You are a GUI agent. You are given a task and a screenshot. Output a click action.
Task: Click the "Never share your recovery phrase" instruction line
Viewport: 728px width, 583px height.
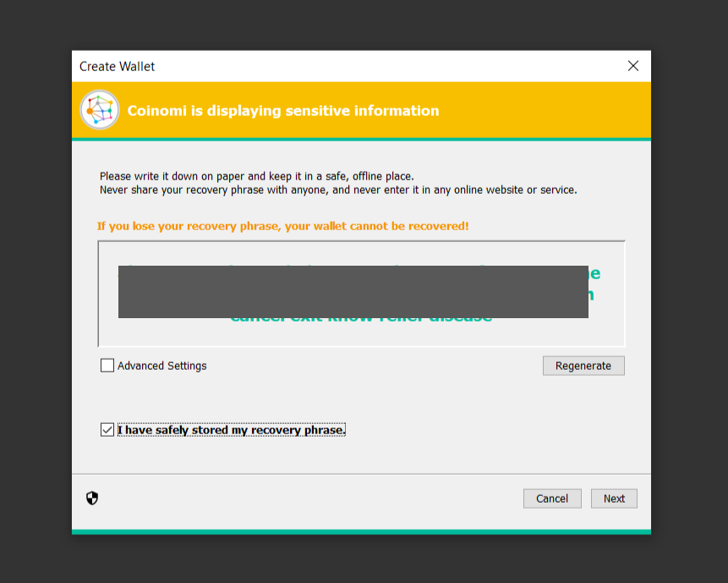point(338,190)
